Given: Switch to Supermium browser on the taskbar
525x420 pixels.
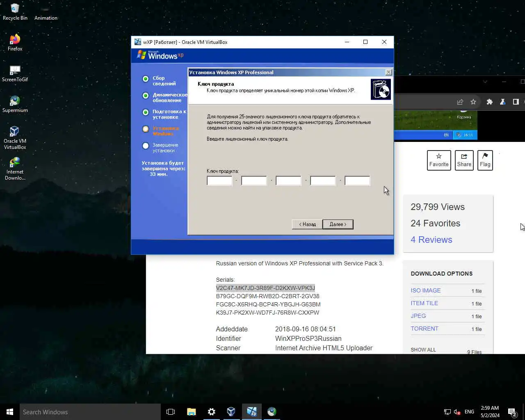Looking at the screenshot, I should 272,412.
